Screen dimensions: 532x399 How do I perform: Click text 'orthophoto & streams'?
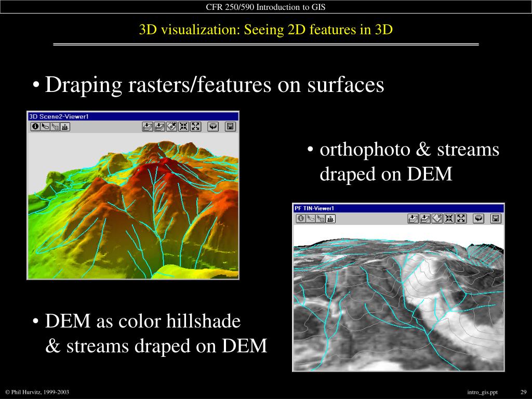409,150
